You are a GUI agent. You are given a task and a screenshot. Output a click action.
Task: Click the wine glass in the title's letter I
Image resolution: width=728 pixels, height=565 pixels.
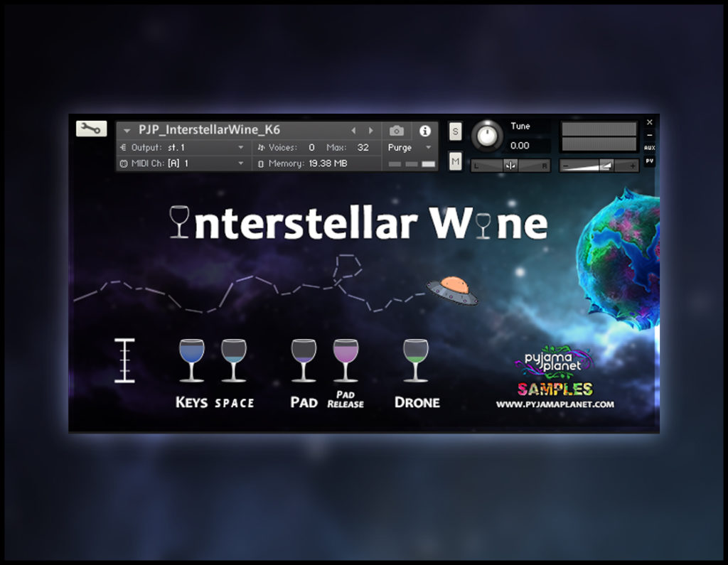click(x=179, y=222)
